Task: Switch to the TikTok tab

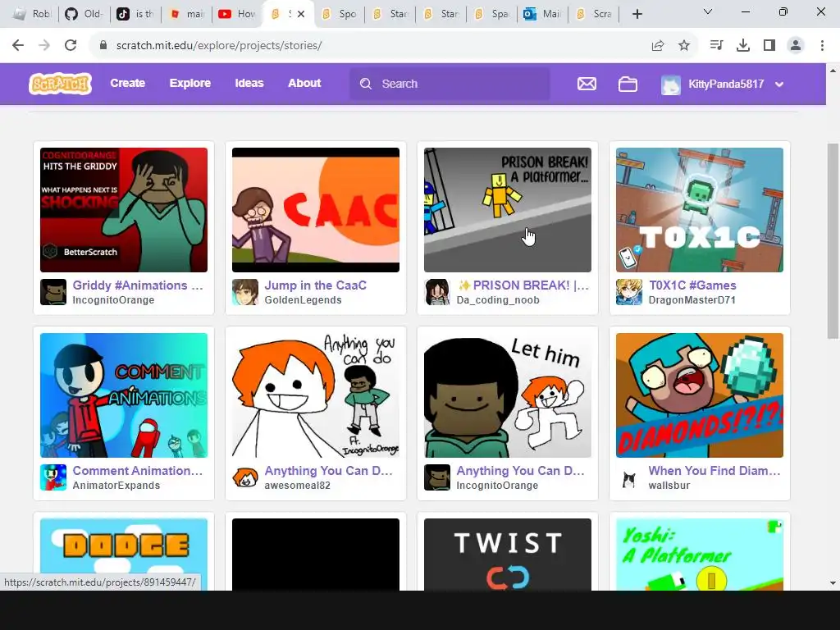Action: (135, 14)
